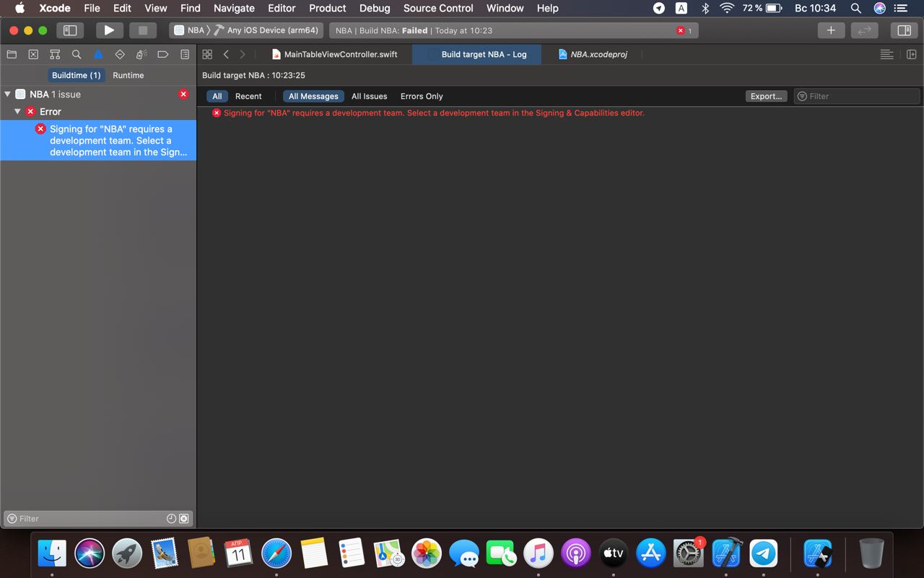Add editor on right button

[x=911, y=54]
